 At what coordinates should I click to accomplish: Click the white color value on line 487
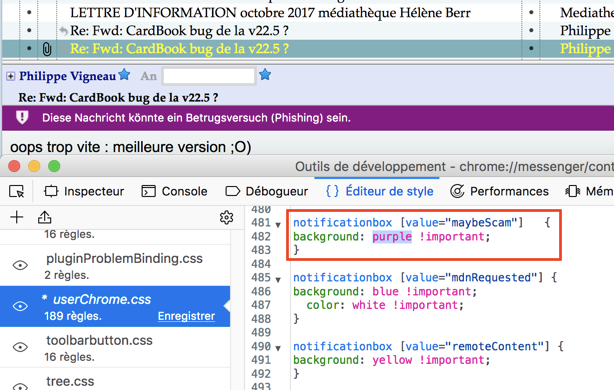point(368,305)
